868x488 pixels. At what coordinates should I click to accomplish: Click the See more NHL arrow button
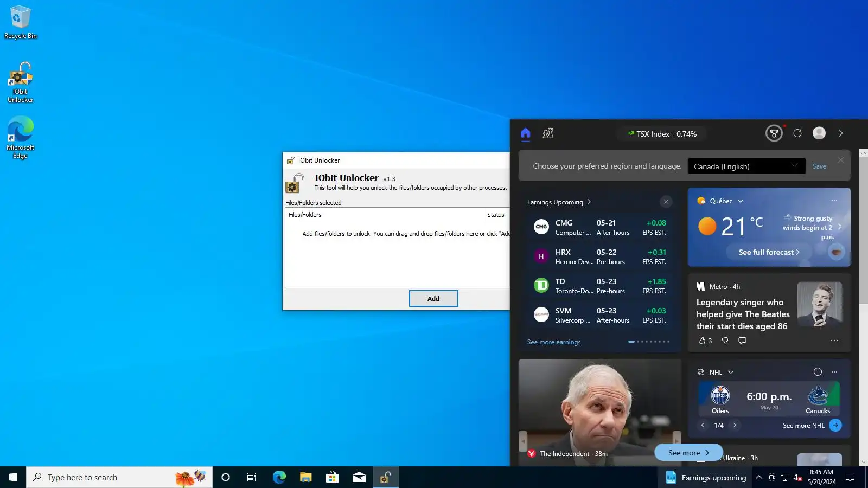tap(835, 425)
